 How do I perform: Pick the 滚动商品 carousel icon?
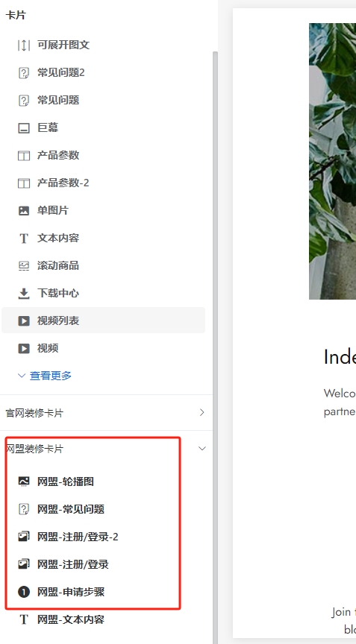coord(24,266)
